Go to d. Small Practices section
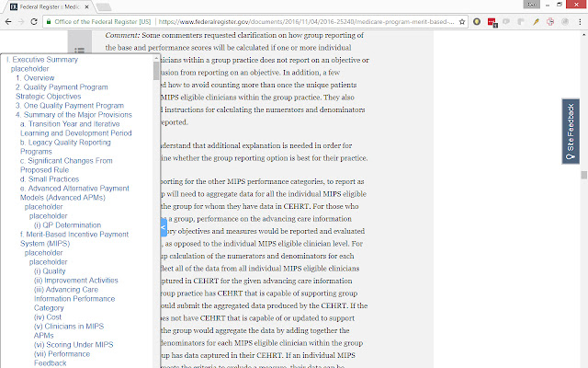Viewport: 588px width, 368px height. 50,179
